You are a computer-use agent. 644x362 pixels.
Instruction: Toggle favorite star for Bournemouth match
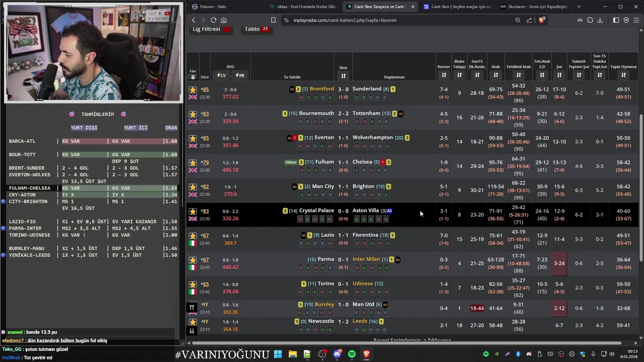click(x=193, y=114)
